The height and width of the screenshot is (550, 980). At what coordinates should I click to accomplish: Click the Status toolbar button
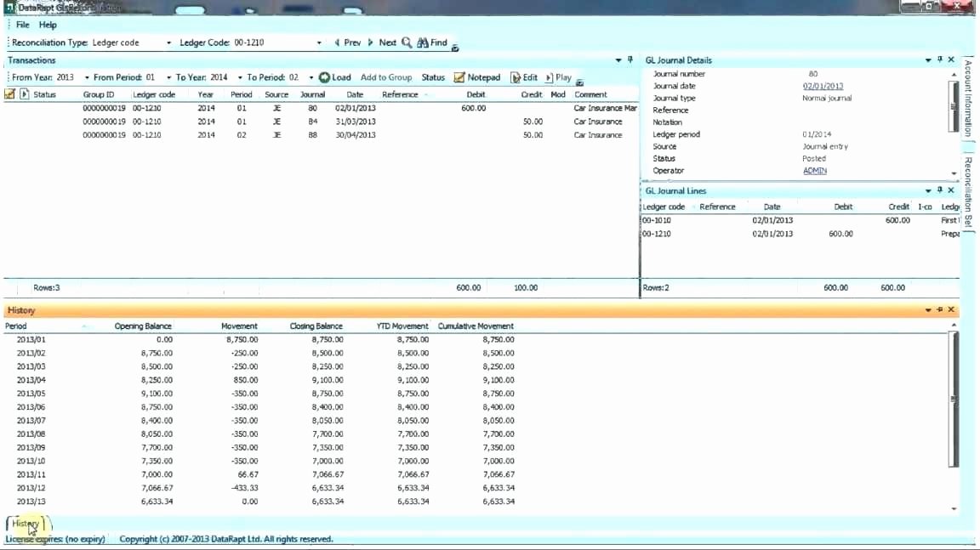tap(433, 77)
